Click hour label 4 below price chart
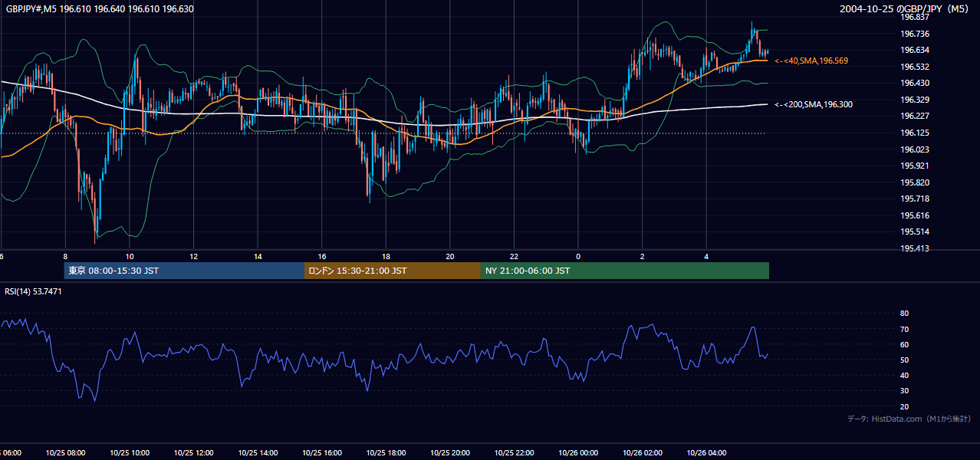The image size is (980, 460). pyautogui.click(x=707, y=256)
